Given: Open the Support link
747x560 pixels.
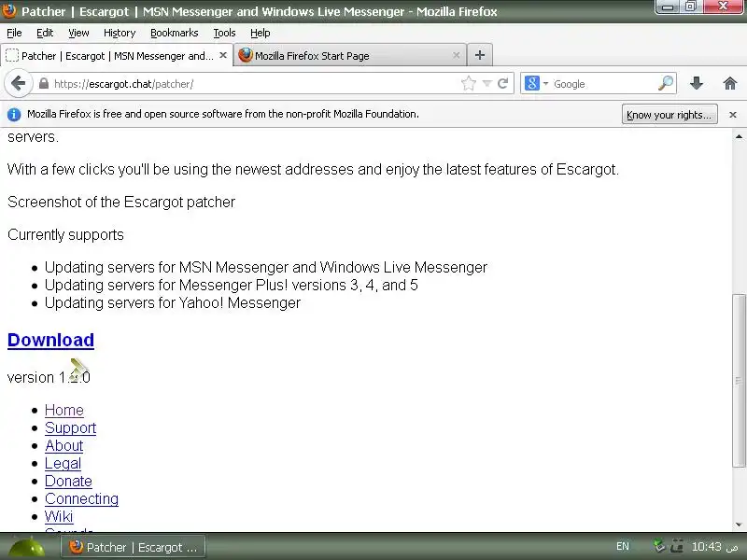Looking at the screenshot, I should (x=71, y=427).
